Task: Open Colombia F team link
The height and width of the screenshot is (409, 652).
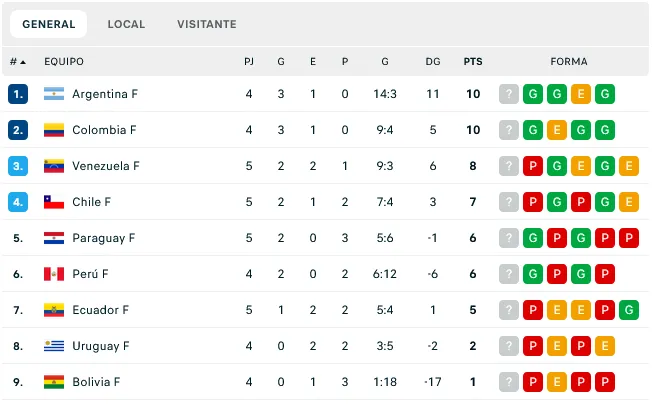Action: pos(104,130)
